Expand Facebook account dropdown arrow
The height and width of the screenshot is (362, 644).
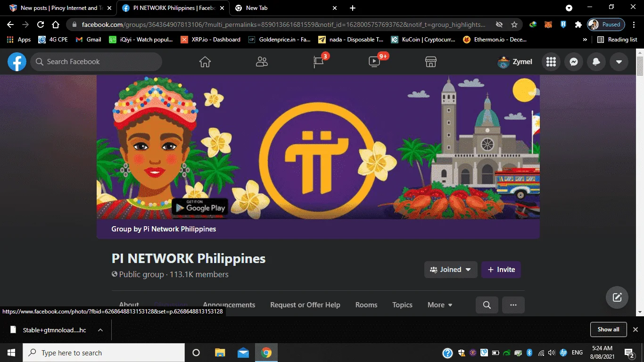pos(619,62)
